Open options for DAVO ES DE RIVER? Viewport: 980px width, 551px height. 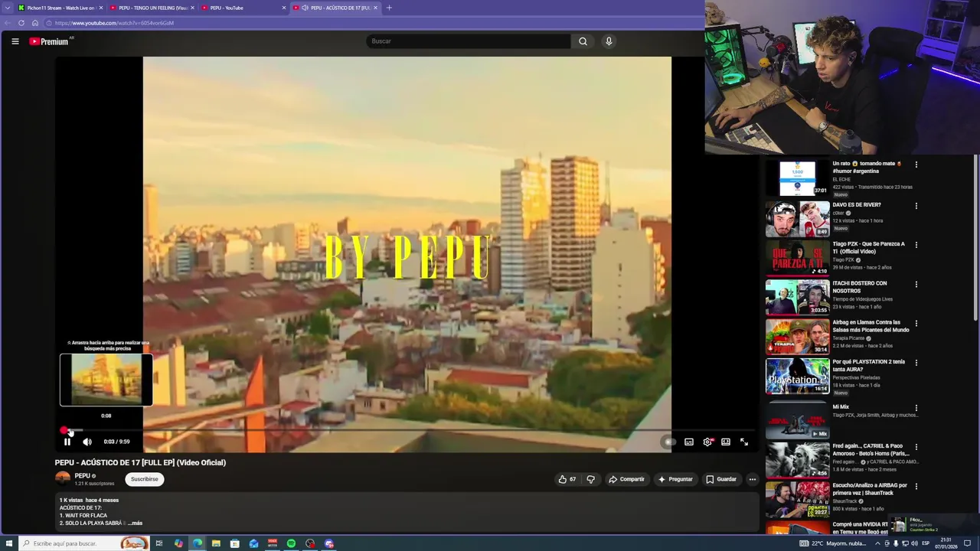[x=916, y=206]
